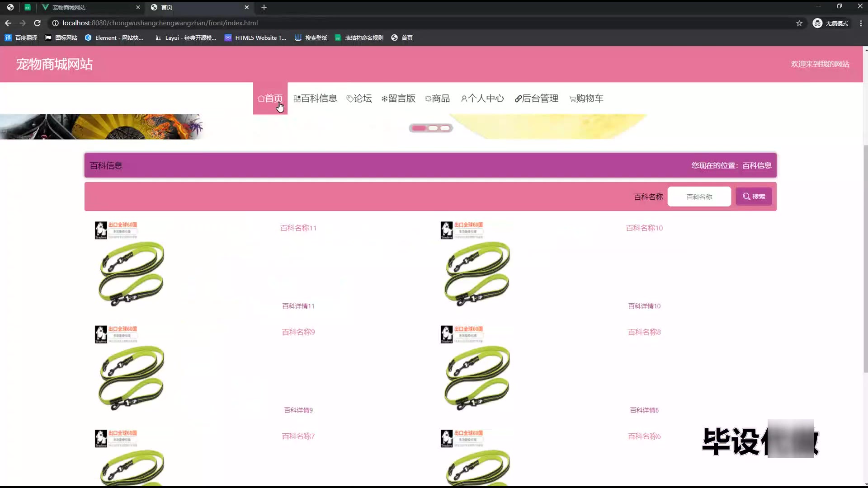
Task: Open the 百科信息 navigation item
Action: pos(316,98)
